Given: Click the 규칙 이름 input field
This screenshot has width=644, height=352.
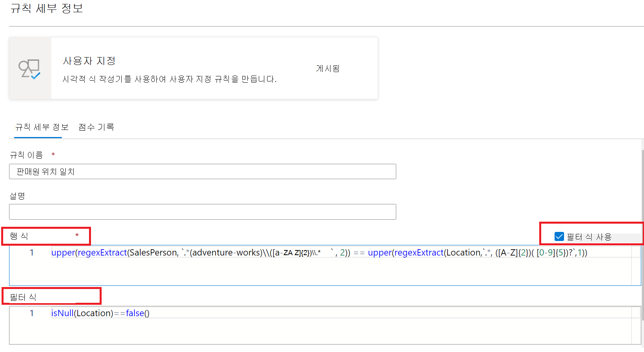Looking at the screenshot, I should coord(202,172).
